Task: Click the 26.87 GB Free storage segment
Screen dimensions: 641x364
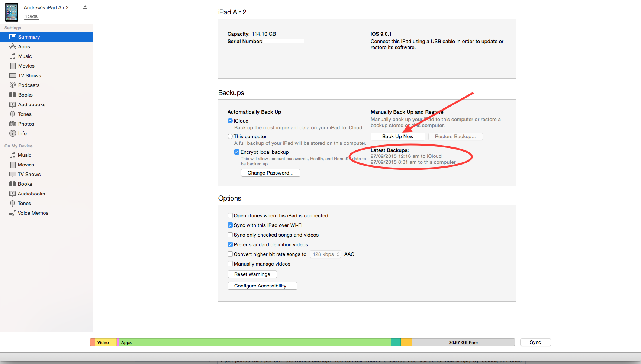Action: 463,342
